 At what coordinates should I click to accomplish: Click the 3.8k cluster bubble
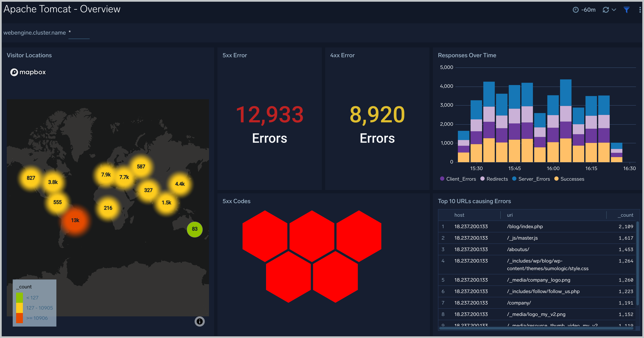coord(53,182)
